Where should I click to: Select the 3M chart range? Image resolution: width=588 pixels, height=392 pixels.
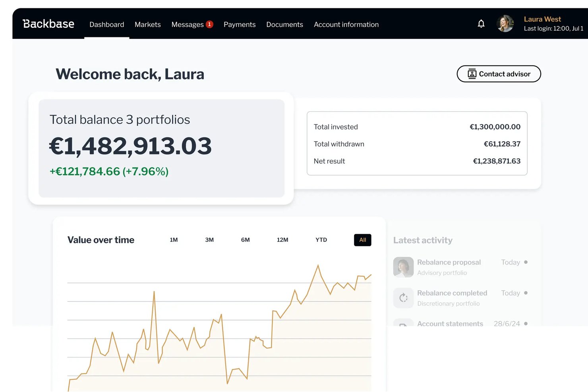coord(209,240)
